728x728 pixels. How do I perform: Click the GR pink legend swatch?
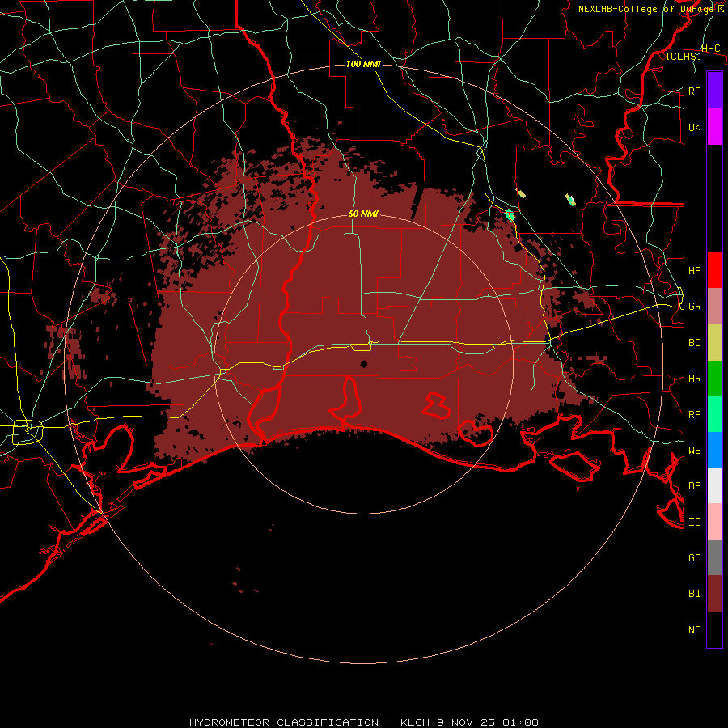point(714,307)
